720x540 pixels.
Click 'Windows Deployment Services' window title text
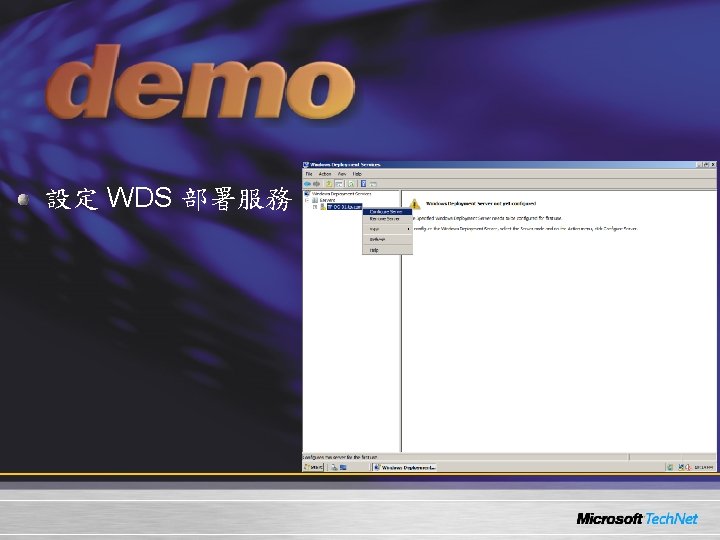tap(345, 164)
